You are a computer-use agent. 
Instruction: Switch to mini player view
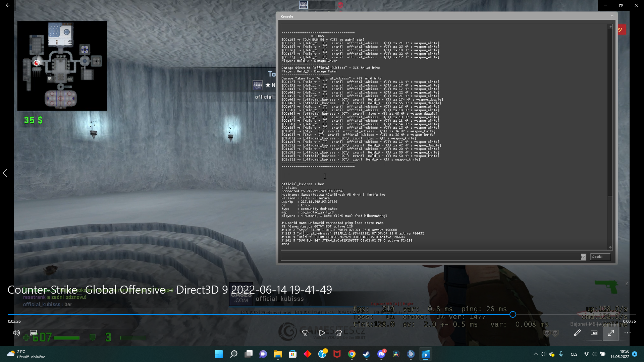(x=594, y=333)
